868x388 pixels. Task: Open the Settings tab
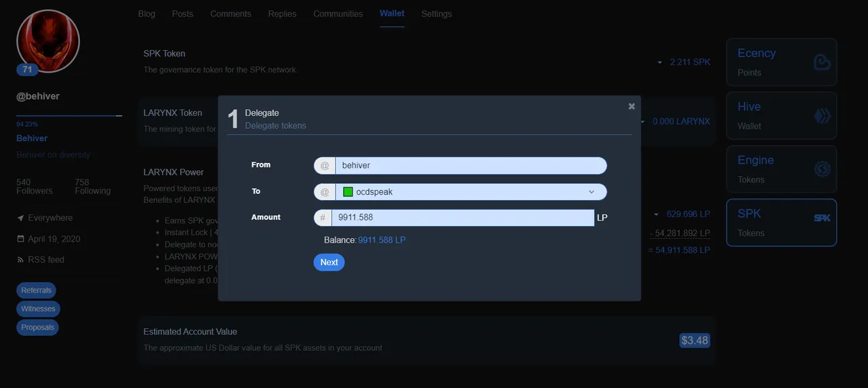(x=437, y=14)
